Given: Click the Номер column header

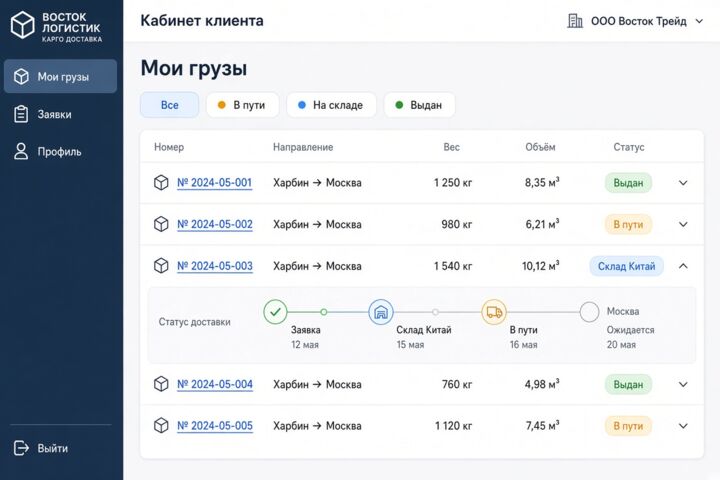Looking at the screenshot, I should pyautogui.click(x=169, y=147).
